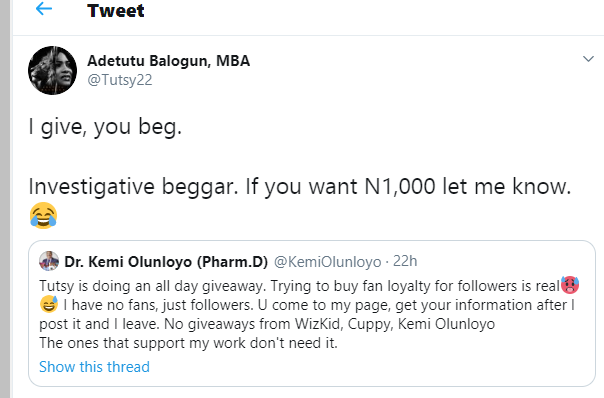The image size is (604, 398).
Task: Open Dr. Kemi Olunloyo's small avatar
Action: (x=49, y=261)
